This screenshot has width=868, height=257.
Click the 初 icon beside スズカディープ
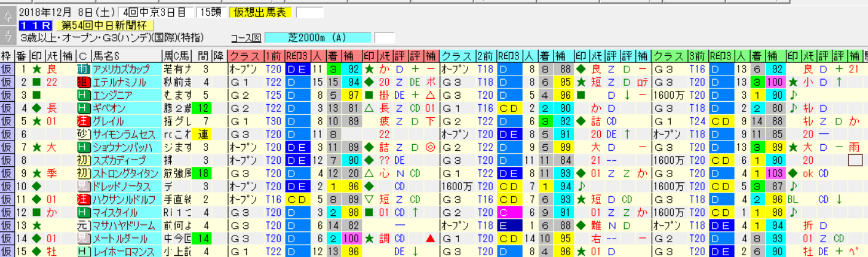coord(84,160)
